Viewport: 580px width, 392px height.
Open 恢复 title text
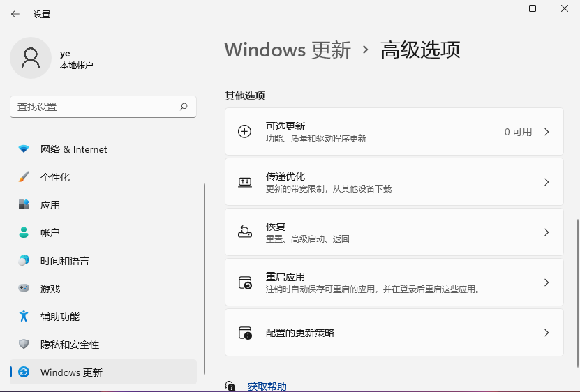pyautogui.click(x=276, y=226)
